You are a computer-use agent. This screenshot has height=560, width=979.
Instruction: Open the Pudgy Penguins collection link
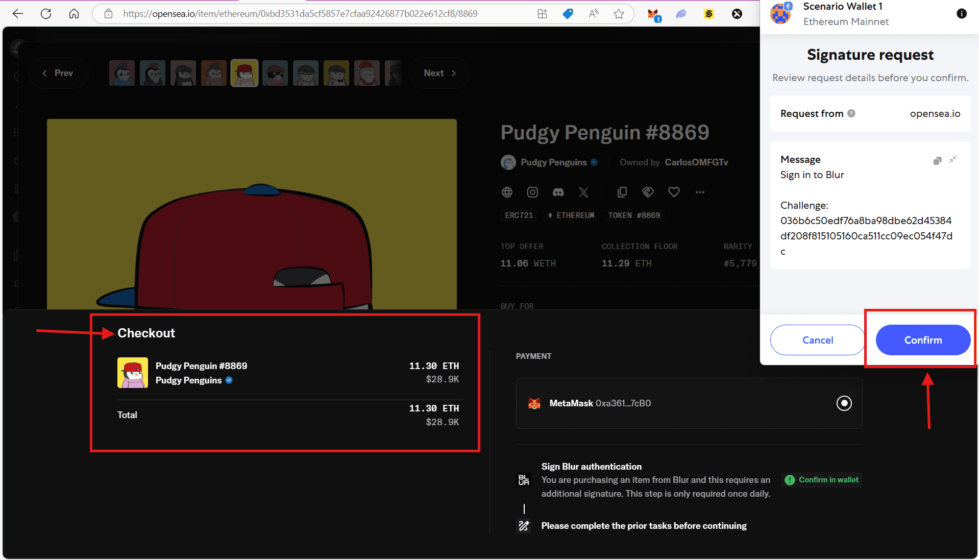(x=554, y=162)
